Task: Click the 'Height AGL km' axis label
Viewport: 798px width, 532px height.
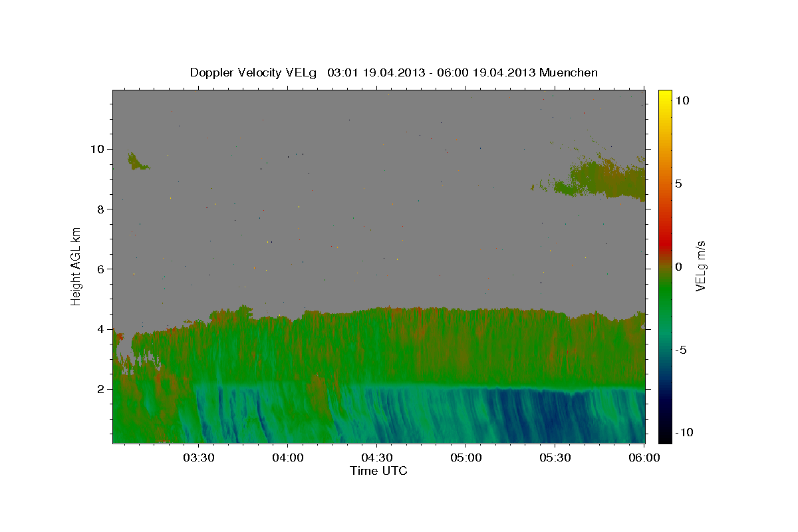Action: click(x=76, y=266)
